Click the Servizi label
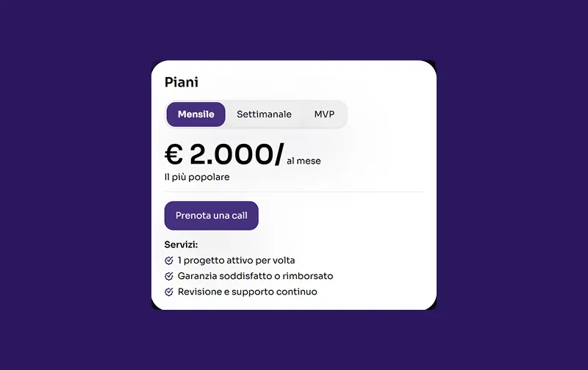Viewport: 588px width, 370px height. [x=182, y=245]
